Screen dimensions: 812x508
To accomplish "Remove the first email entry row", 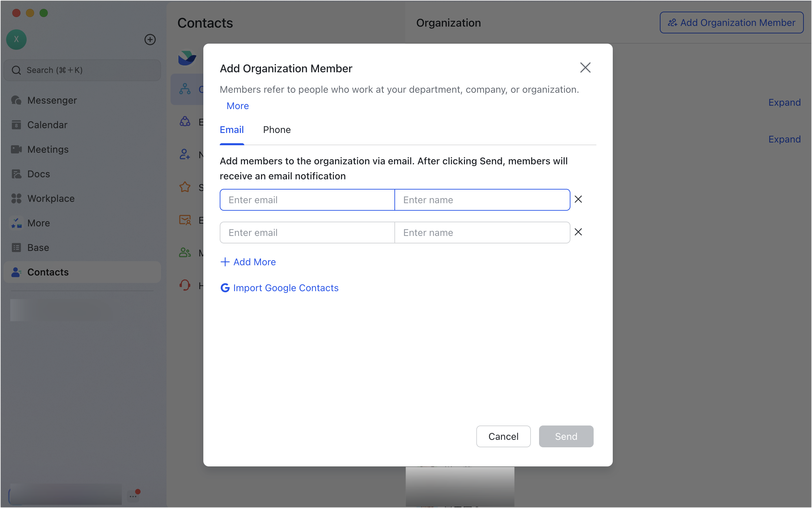I will click(x=578, y=199).
